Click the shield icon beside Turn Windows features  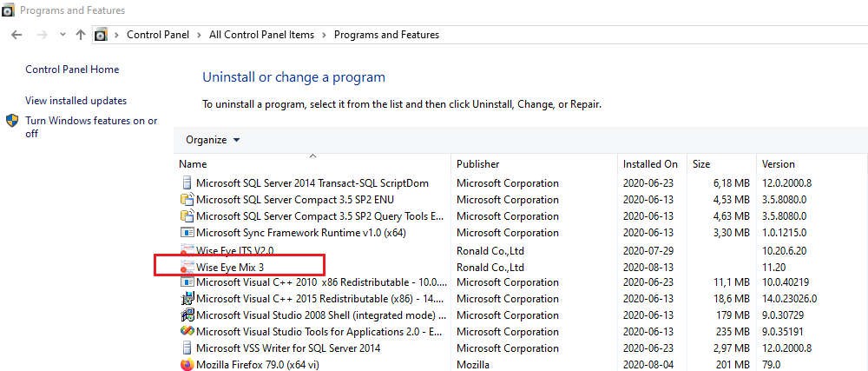pyautogui.click(x=12, y=121)
